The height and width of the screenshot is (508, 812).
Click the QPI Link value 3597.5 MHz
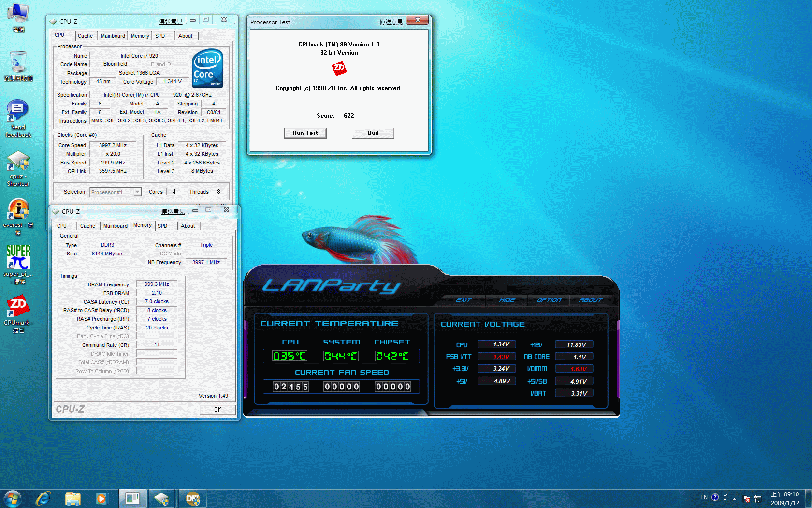click(113, 171)
